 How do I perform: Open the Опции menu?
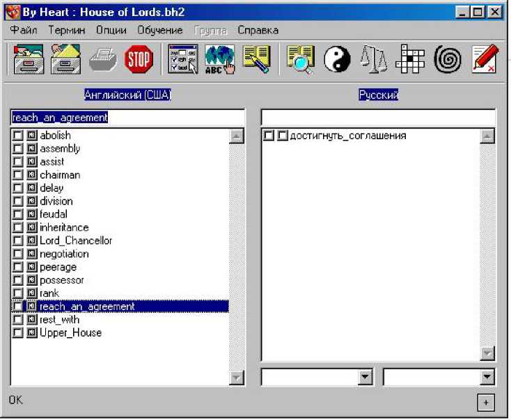(111, 31)
